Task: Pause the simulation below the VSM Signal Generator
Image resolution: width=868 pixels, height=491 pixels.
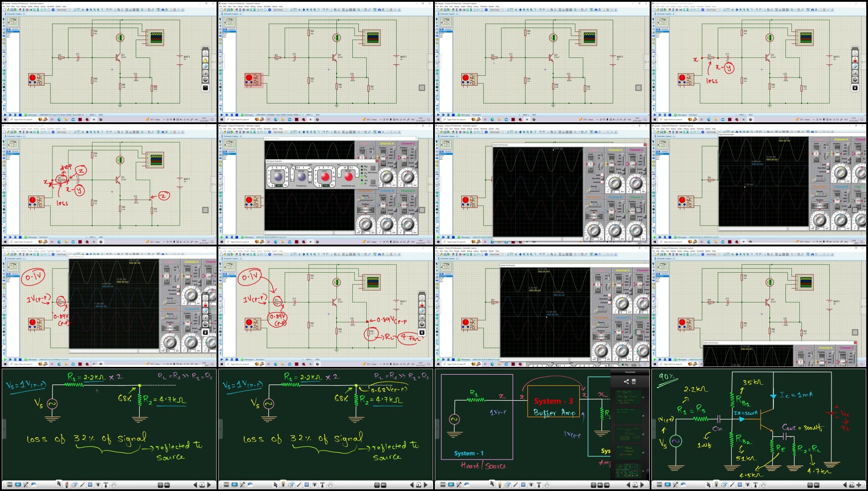Action: click(232, 237)
